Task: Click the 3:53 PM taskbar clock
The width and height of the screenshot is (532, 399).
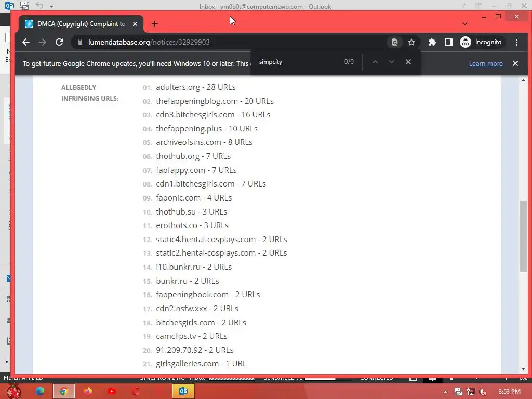Action: [x=509, y=392]
